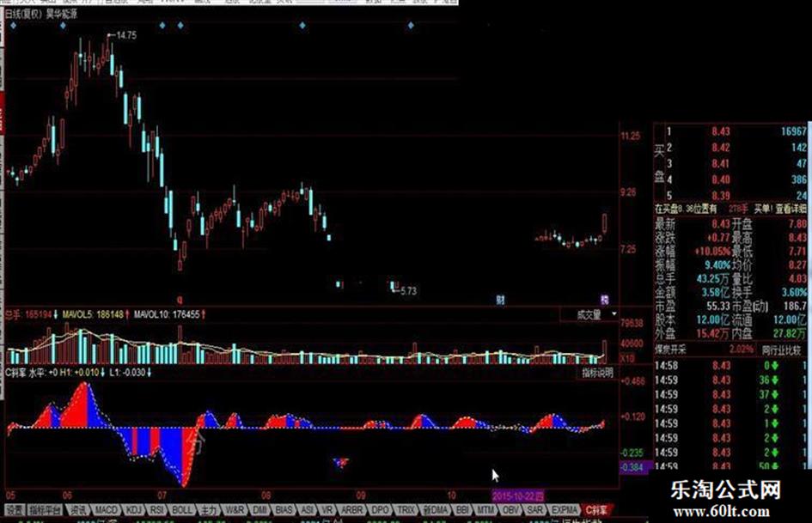Click the blue 财 finance marker on chart
The width and height of the screenshot is (812, 523).
click(500, 300)
